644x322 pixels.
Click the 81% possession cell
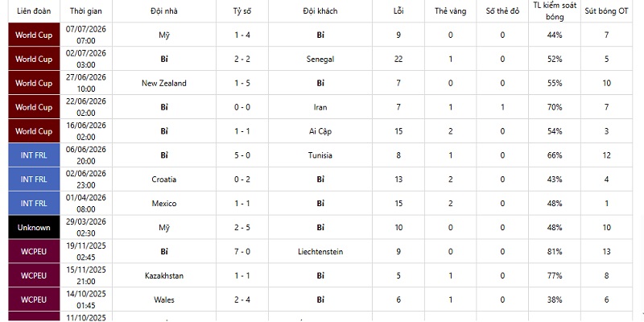click(555, 251)
